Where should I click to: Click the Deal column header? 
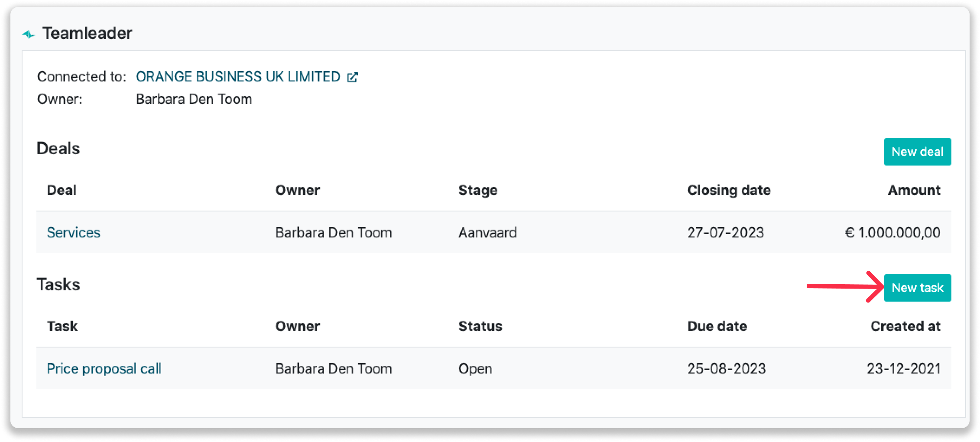62,190
